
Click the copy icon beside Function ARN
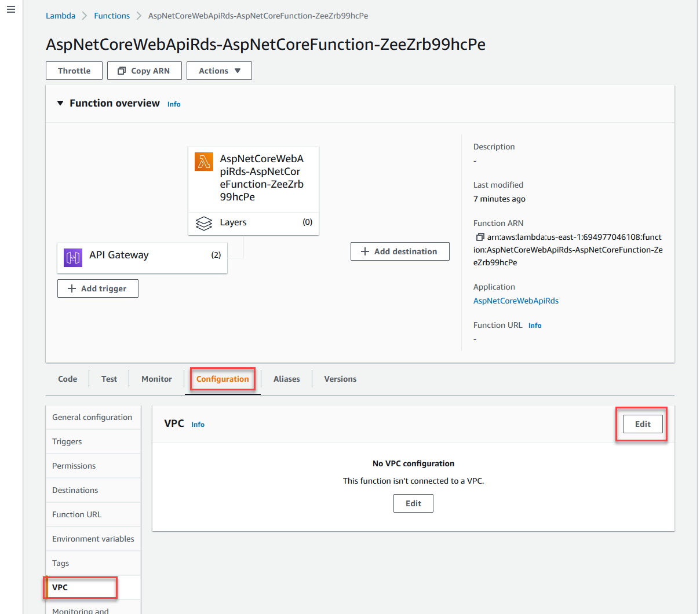(480, 237)
